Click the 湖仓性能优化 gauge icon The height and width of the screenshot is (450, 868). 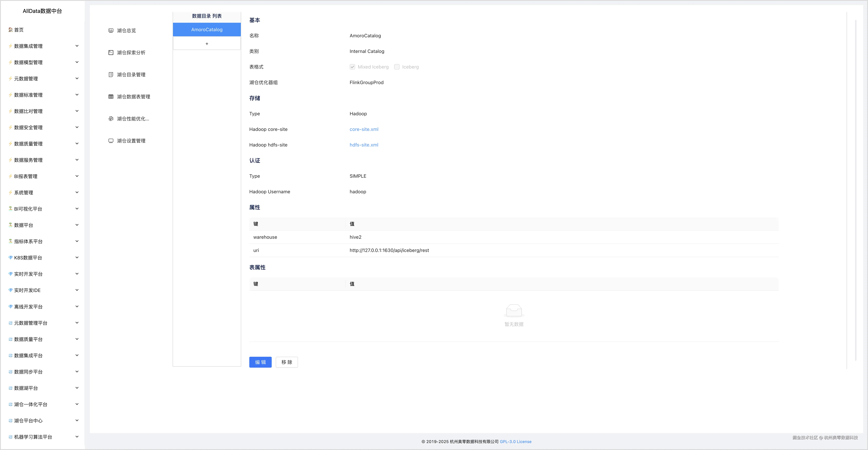pos(111,119)
